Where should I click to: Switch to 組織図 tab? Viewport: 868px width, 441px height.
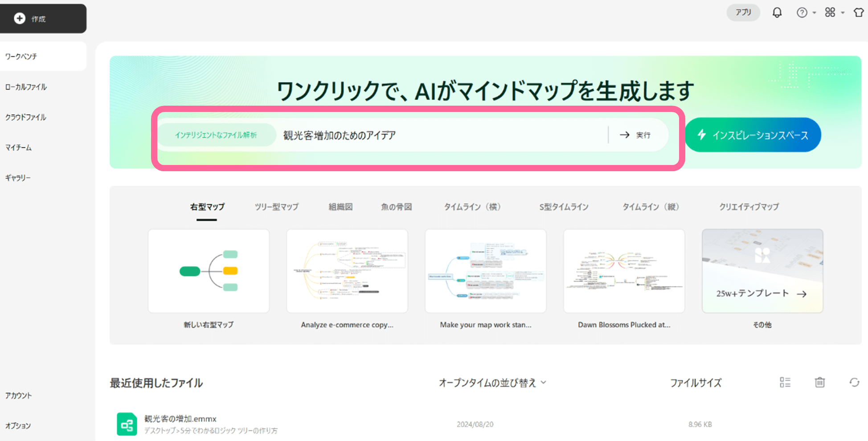340,207
